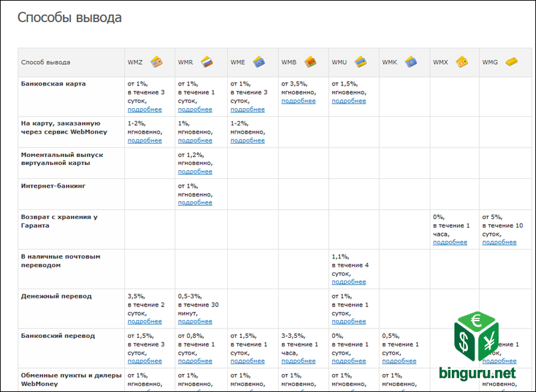View 'подробнее' for Банковский перевод in WMU column
536x392 pixels.
tap(349, 361)
